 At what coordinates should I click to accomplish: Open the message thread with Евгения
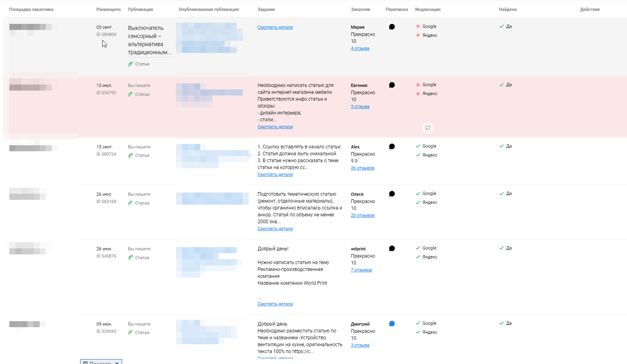[392, 85]
